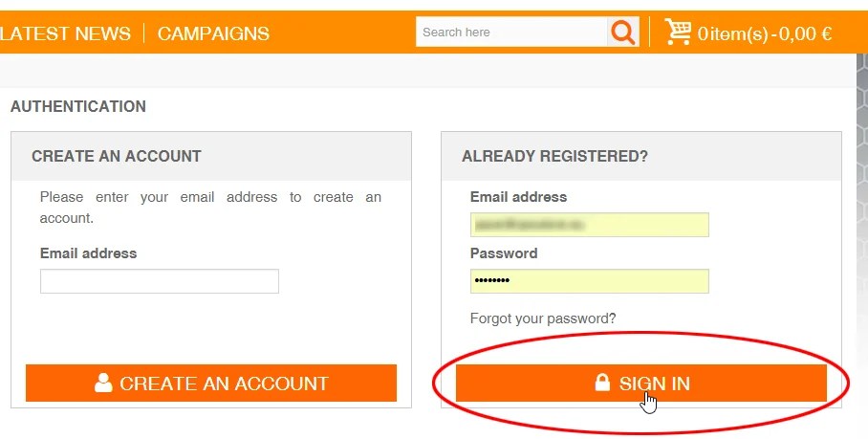The image size is (868, 439).
Task: Open the Latest News menu
Action: click(x=66, y=33)
